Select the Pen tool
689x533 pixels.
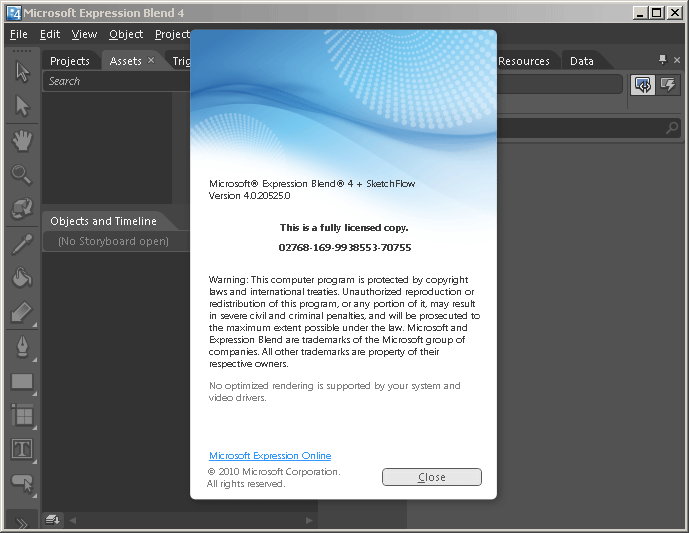22,347
